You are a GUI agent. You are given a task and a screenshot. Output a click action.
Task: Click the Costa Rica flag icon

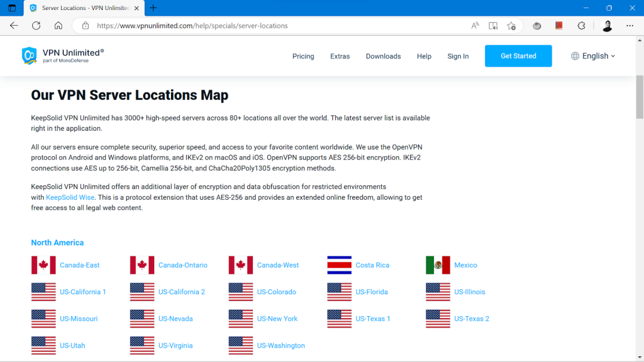tap(339, 265)
